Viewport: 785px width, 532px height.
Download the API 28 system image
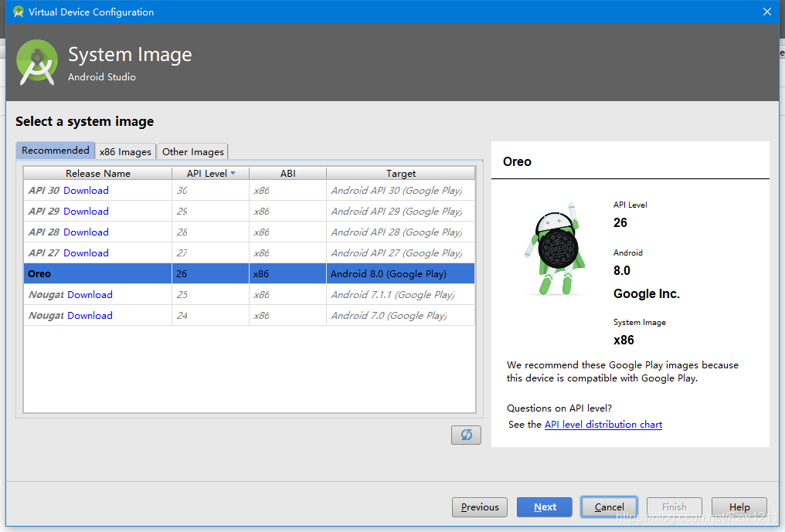coord(86,232)
